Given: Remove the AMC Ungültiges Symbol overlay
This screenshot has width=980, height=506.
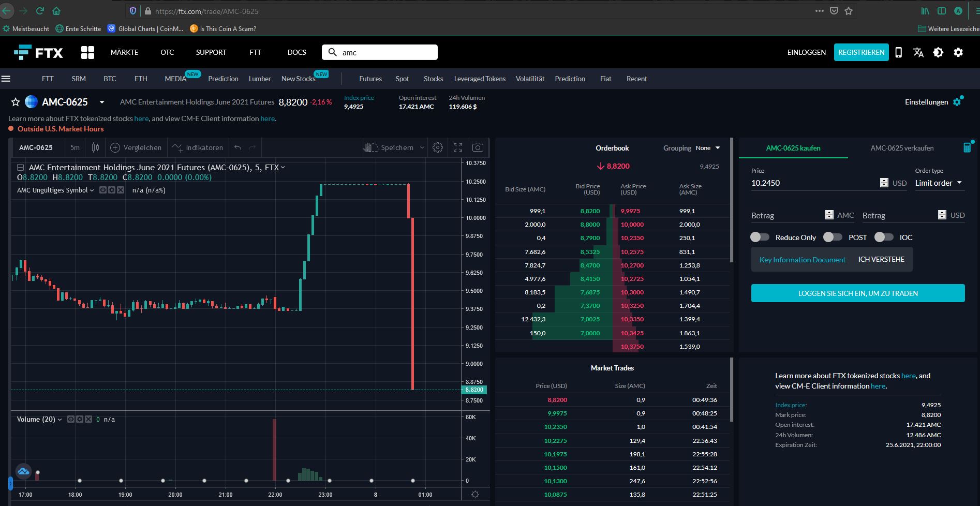Looking at the screenshot, I should [121, 190].
